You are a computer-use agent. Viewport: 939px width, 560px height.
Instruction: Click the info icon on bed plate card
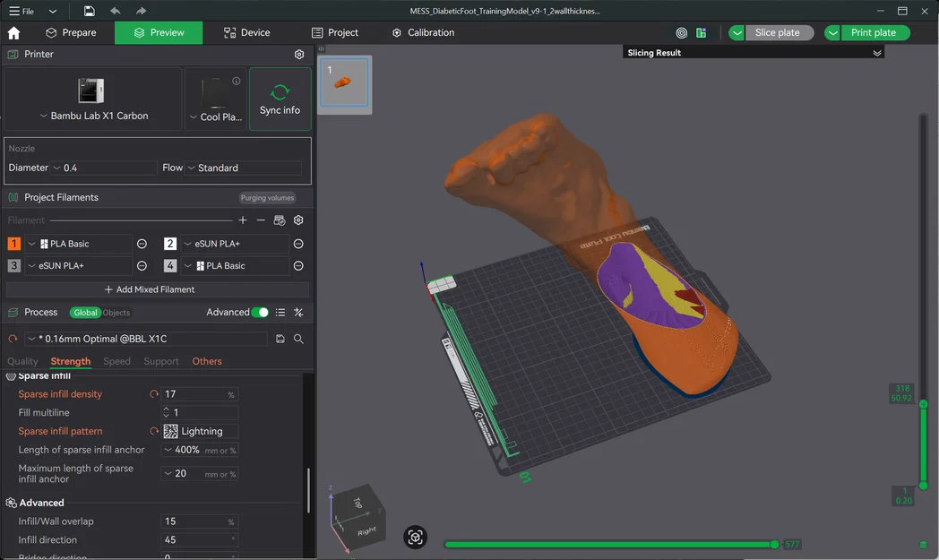tap(237, 81)
